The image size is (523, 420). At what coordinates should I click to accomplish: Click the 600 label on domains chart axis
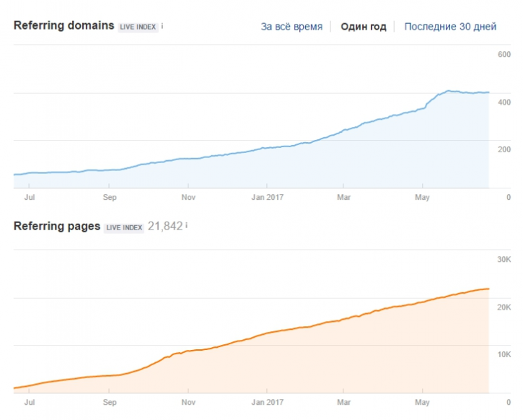pos(504,54)
